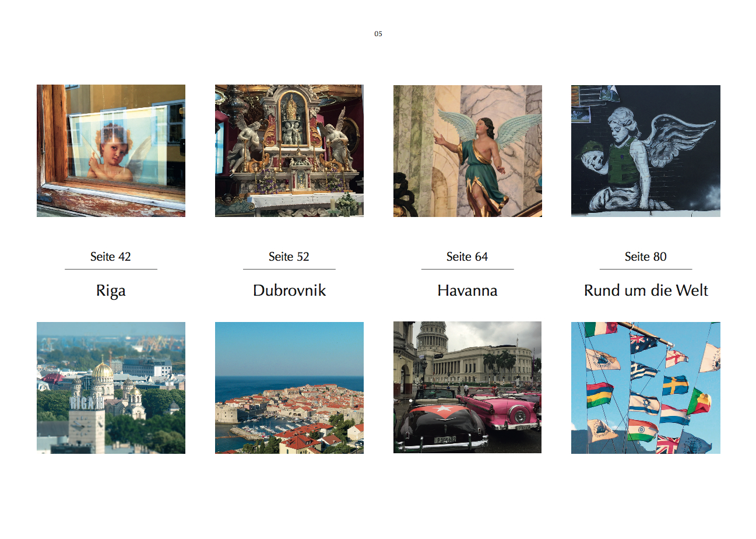This screenshot has height=539, width=756.
Task: Click the Havana pink vintage cars photo
Action: coord(467,388)
